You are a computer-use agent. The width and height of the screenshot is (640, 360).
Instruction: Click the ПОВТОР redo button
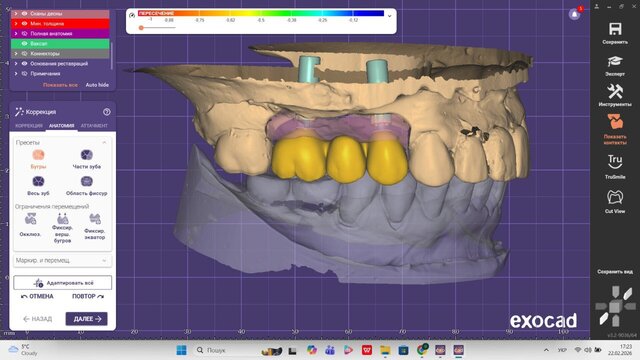click(88, 296)
